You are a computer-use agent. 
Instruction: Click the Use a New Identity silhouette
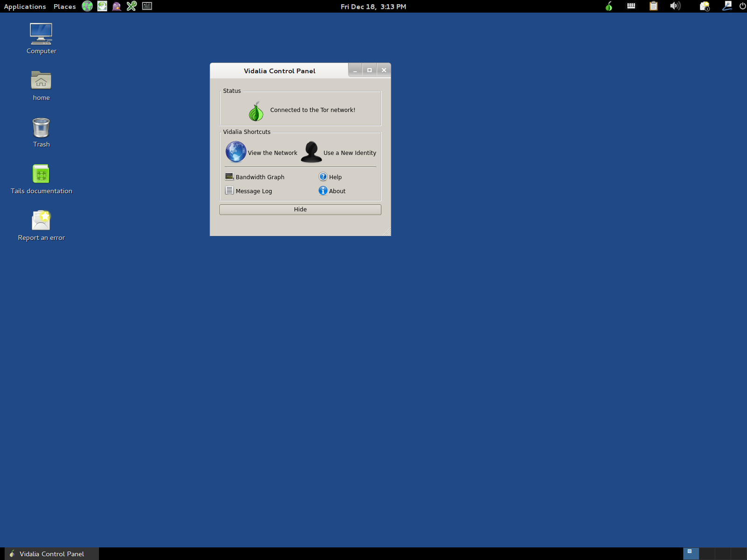(311, 152)
